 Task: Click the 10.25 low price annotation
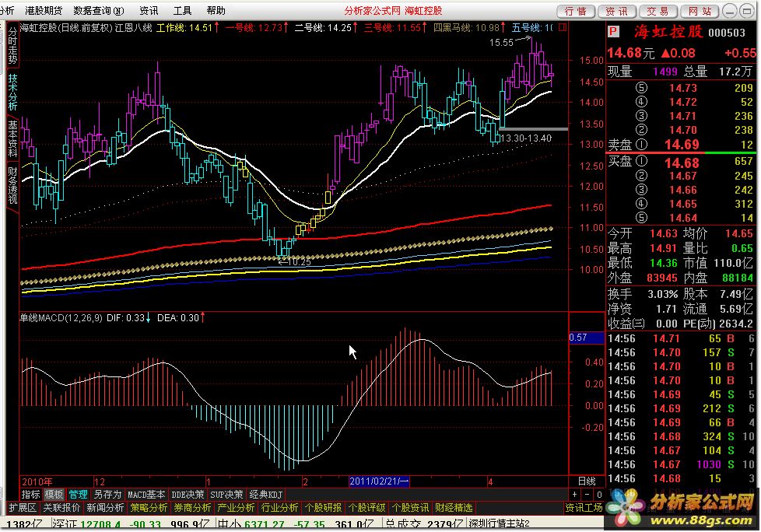[299, 262]
